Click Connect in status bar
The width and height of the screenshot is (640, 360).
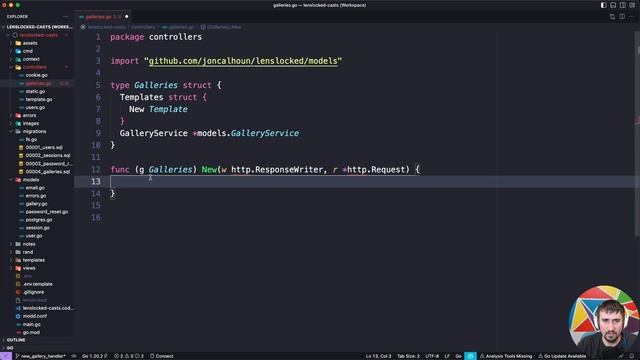tap(162, 356)
